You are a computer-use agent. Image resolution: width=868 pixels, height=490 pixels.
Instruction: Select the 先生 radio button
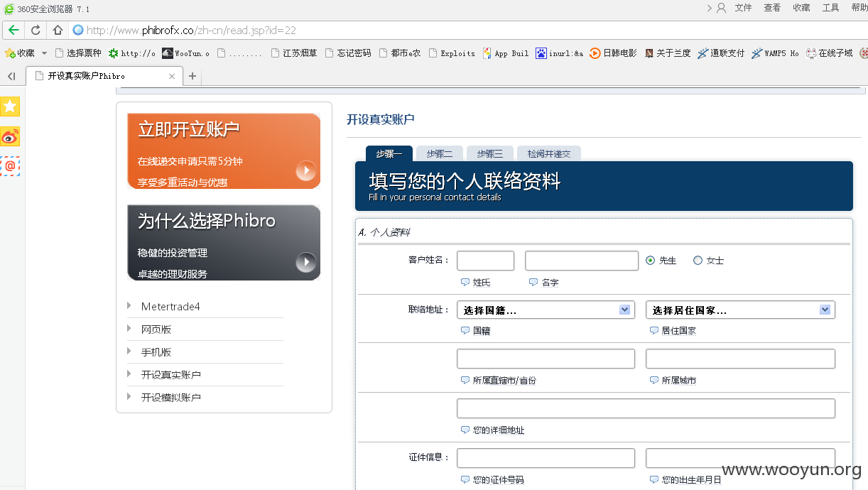click(x=650, y=261)
